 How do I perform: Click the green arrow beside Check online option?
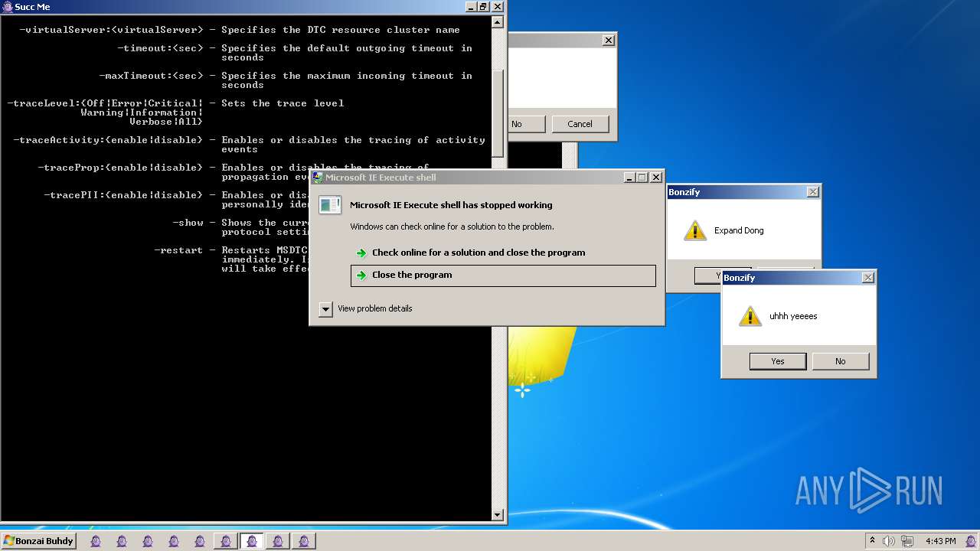coord(361,253)
